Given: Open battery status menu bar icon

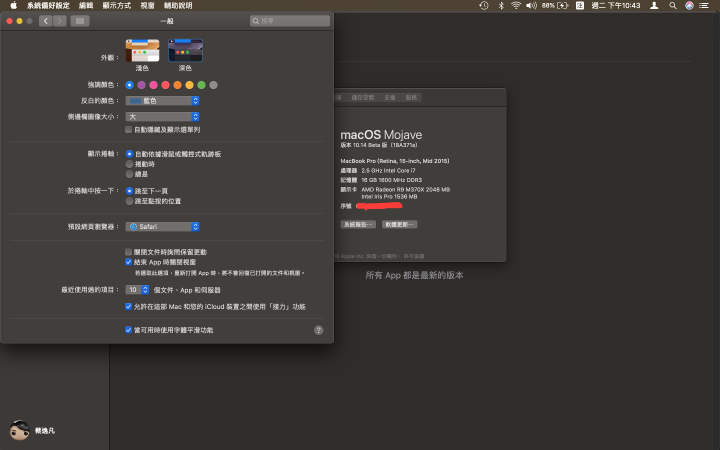Looking at the screenshot, I should point(555,6).
